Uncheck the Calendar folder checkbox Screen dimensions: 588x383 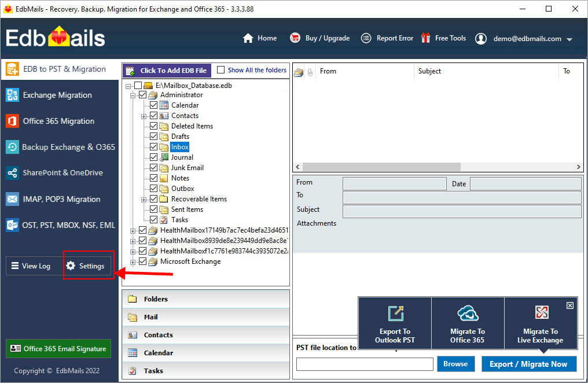coord(153,105)
